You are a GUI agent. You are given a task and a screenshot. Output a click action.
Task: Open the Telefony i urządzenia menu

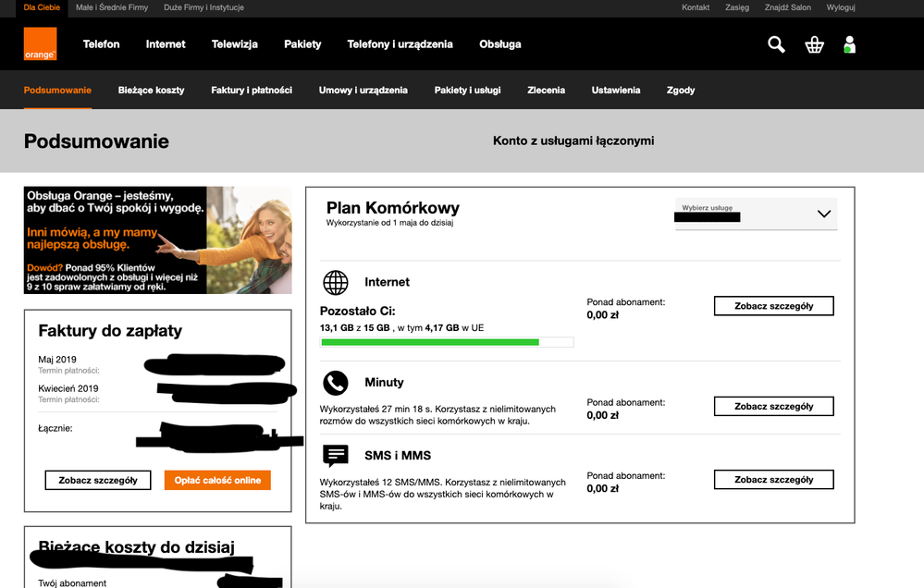(x=400, y=44)
